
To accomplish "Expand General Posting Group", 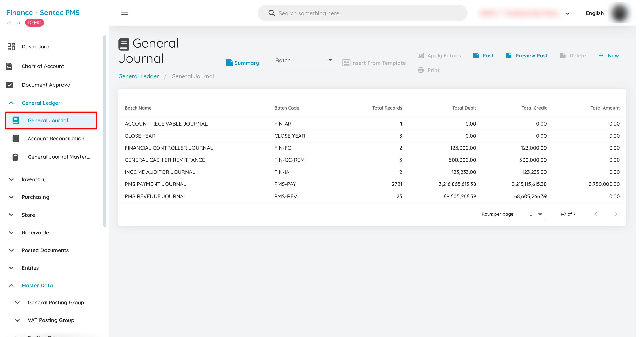I will [x=17, y=303].
